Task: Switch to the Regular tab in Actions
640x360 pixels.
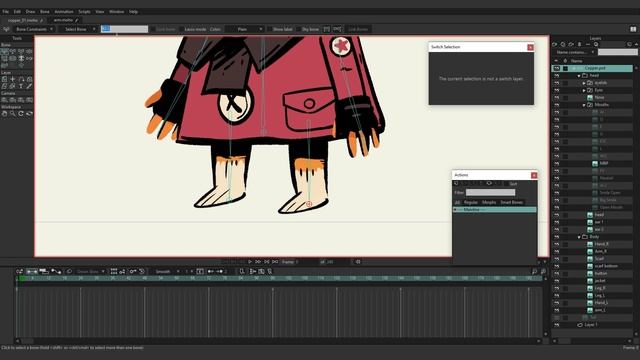Action: (470, 202)
